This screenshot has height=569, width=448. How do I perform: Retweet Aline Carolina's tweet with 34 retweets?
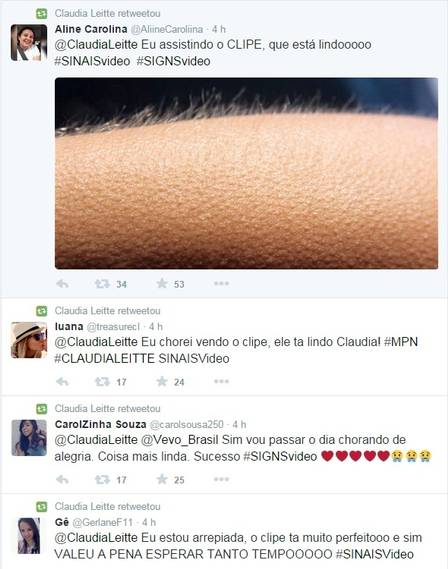pyautogui.click(x=102, y=283)
